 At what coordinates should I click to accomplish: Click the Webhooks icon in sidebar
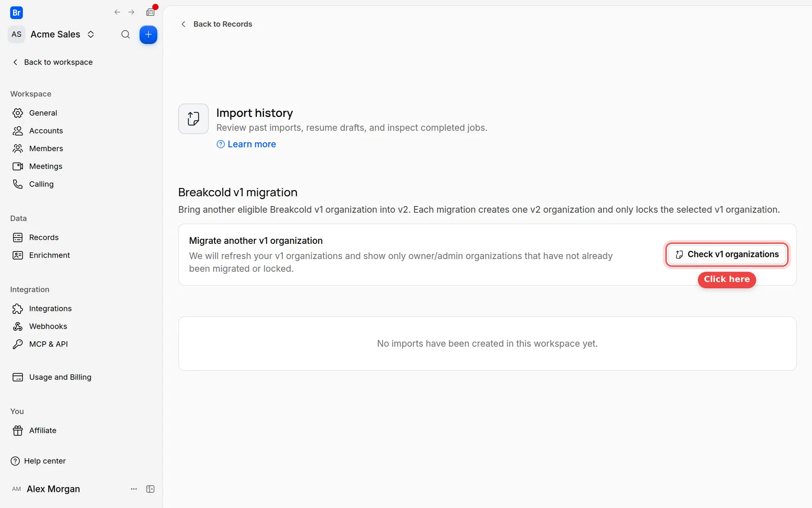pos(18,326)
